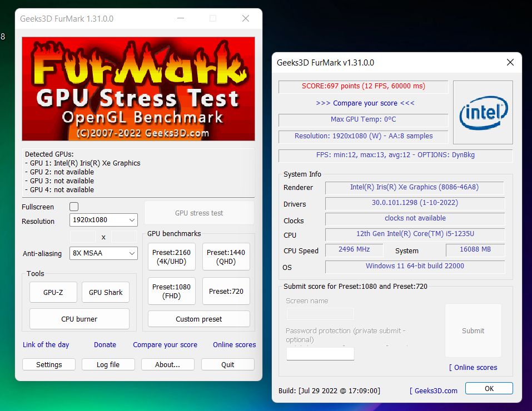
Task: Click the Resolution: 1920x1080 (W) - AA:8 samples field
Action: pos(364,136)
